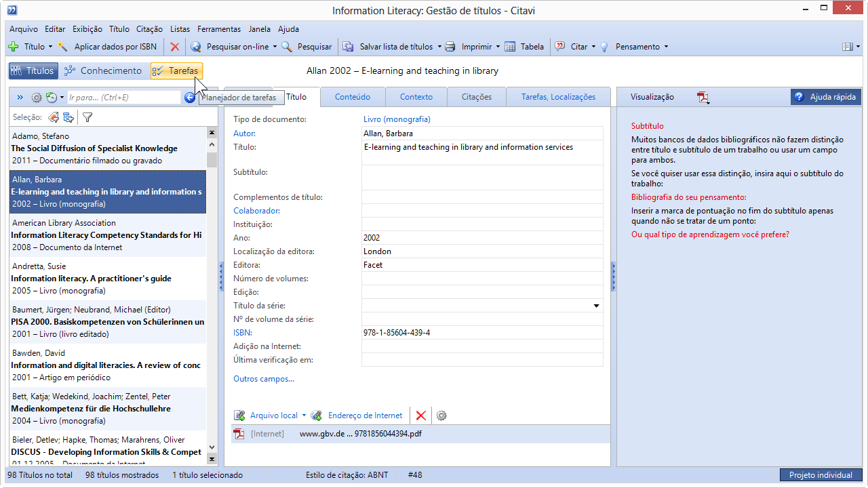Expand the left panel double chevron
The height and width of the screenshot is (488, 868).
tap(20, 98)
